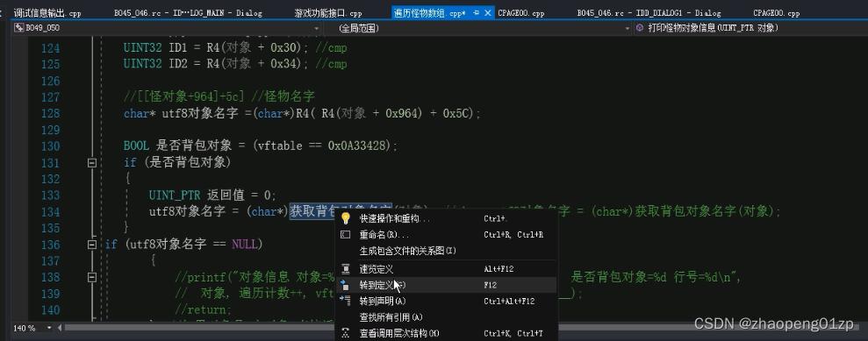The height and width of the screenshot is (341, 868).
Task: Click the purple function icon beside 打印怪物对象信息
Action: point(640,28)
